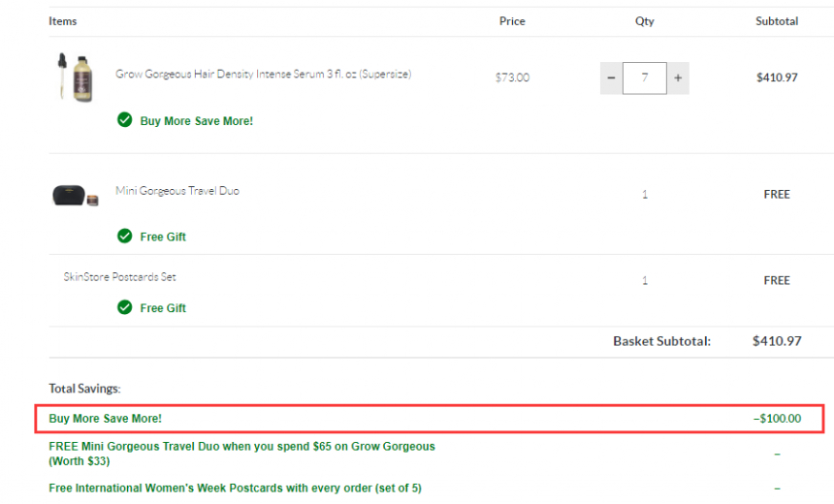Open SkinStore Postcards Set product link
834x504 pixels.
[119, 277]
